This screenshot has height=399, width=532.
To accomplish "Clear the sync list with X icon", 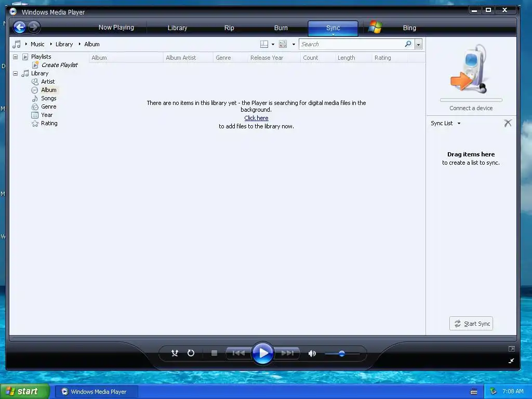I will [508, 123].
